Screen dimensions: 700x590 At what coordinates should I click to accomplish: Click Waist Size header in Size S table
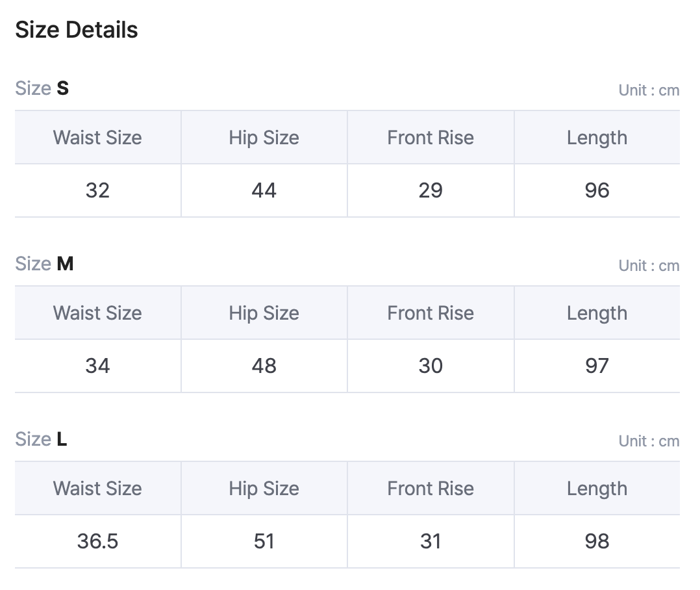pos(97,138)
